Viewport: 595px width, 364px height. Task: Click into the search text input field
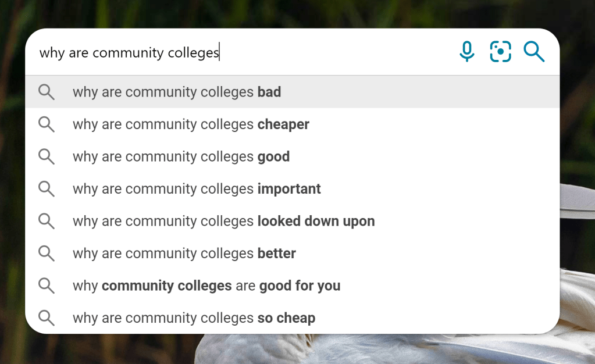[233, 52]
